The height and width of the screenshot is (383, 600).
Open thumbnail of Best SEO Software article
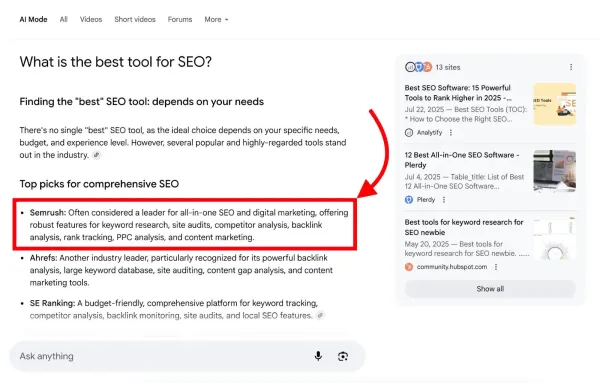554,104
